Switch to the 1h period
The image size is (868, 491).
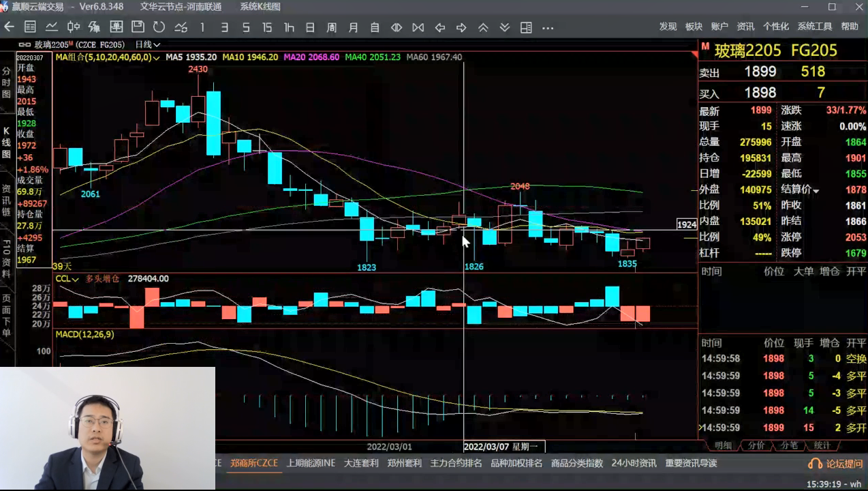coord(289,27)
